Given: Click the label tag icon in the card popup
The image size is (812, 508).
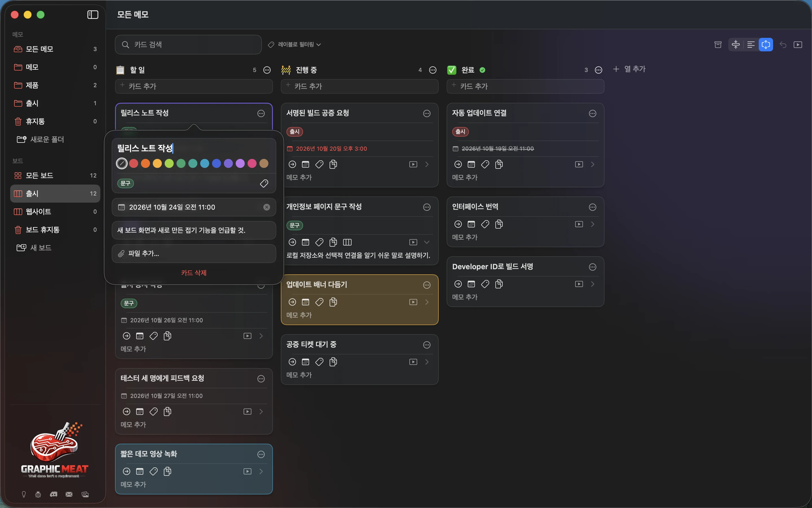Looking at the screenshot, I should coord(264,183).
